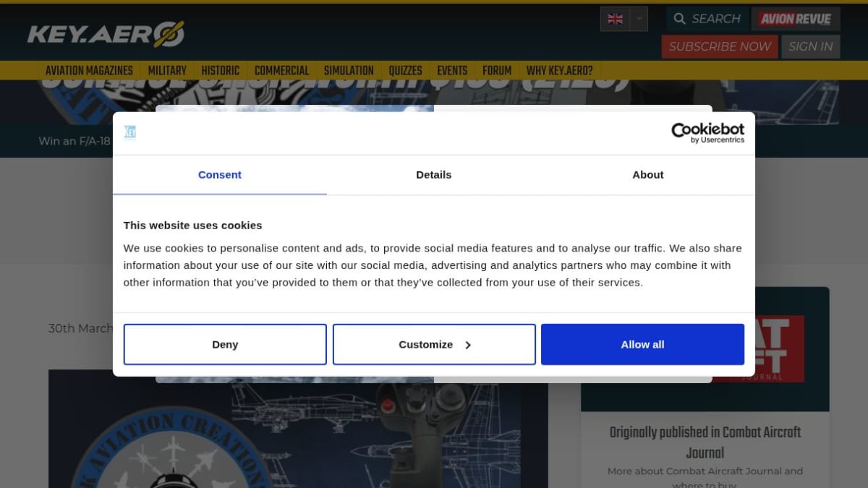Click the Sign In button
The image size is (868, 488).
click(810, 46)
